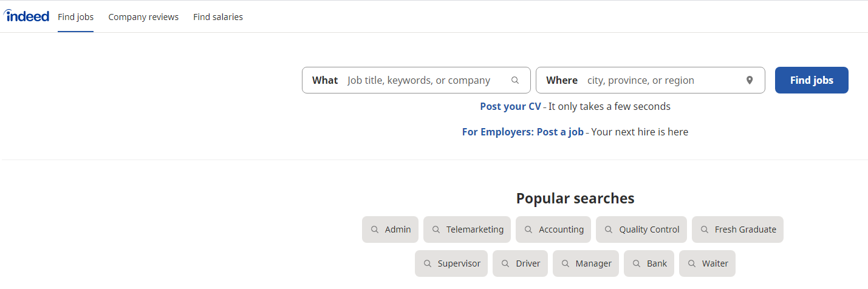This screenshot has height=289, width=868.
Task: Open the Find salaries page
Action: point(218,17)
